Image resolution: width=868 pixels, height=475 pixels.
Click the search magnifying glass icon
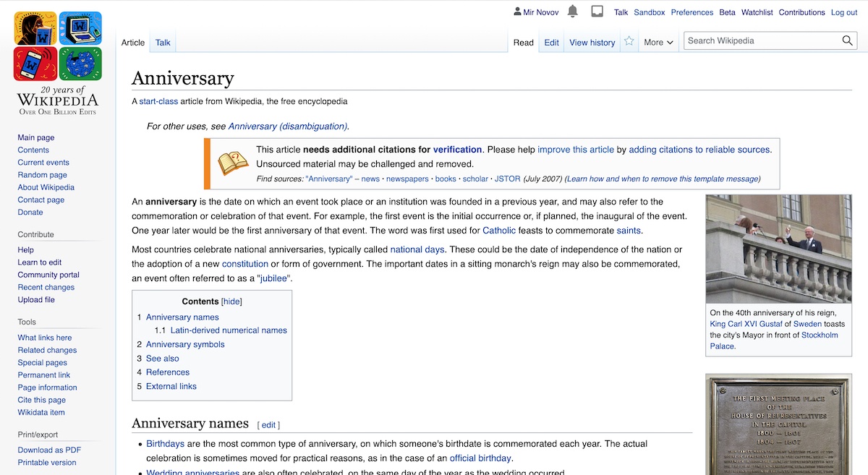[x=847, y=40]
